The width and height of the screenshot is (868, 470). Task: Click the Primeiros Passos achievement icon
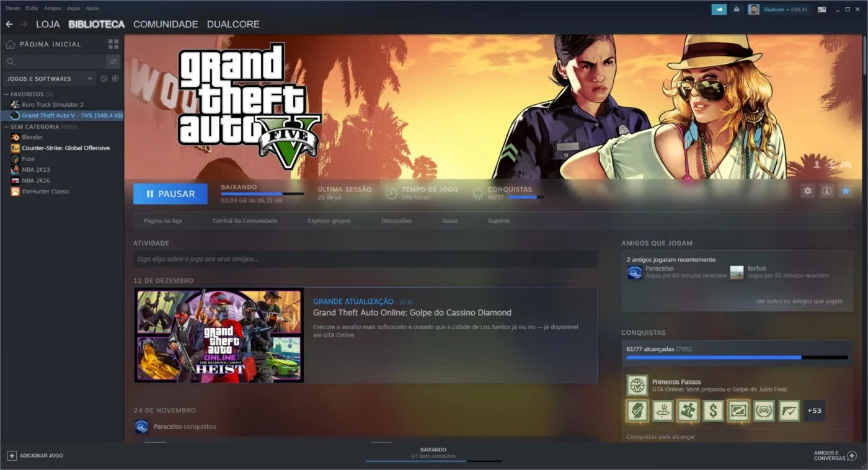point(637,385)
